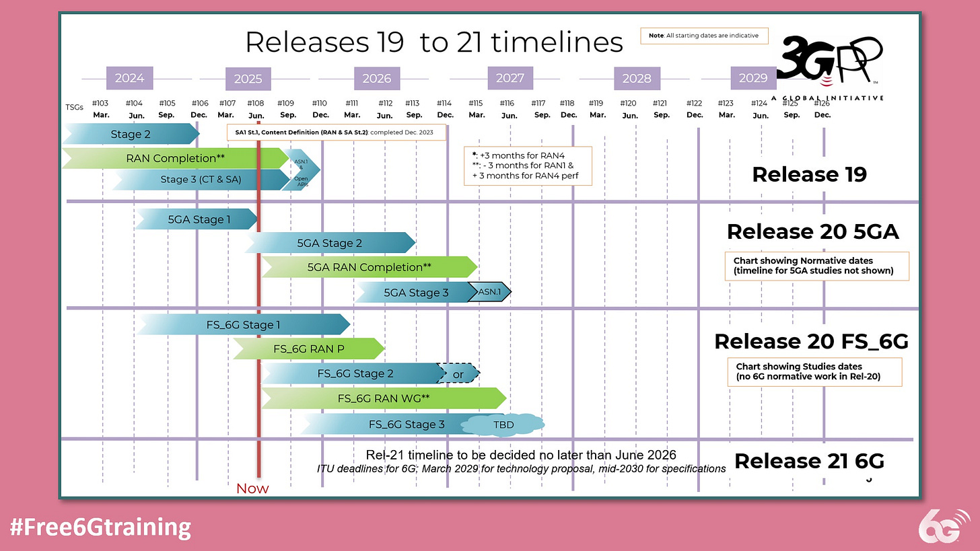Image resolution: width=980 pixels, height=551 pixels.
Task: Click the 'FS_6G Stage 2' bar
Action: [354, 373]
